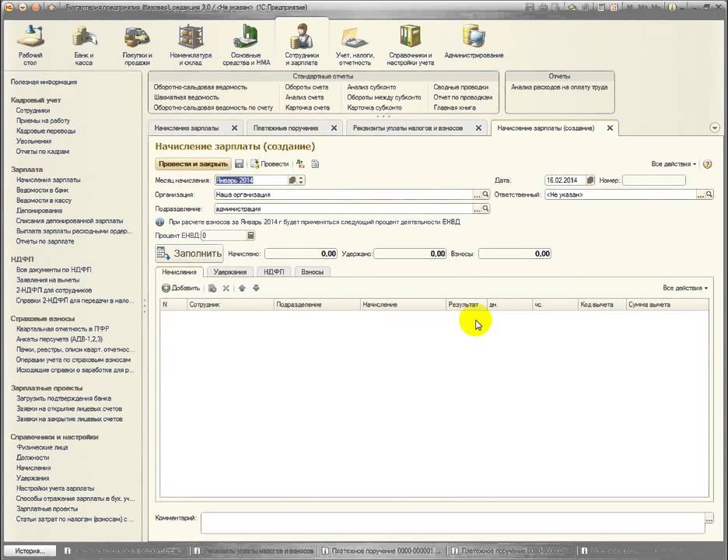Close the Платежные поручения tab

pyautogui.click(x=334, y=128)
